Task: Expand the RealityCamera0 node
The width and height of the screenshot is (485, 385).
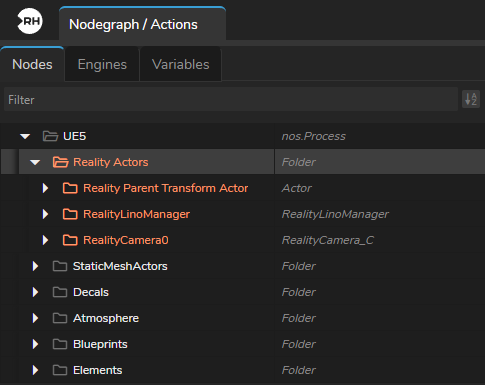Action: [45, 240]
